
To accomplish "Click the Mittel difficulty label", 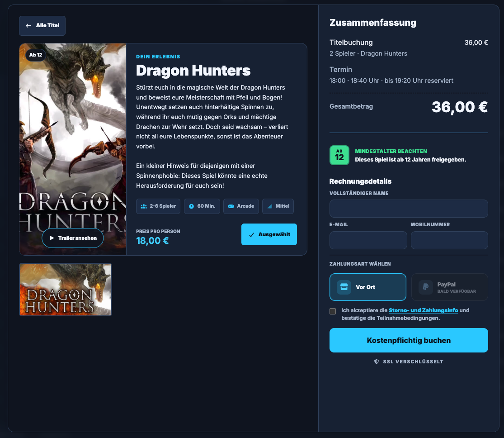I will [283, 206].
